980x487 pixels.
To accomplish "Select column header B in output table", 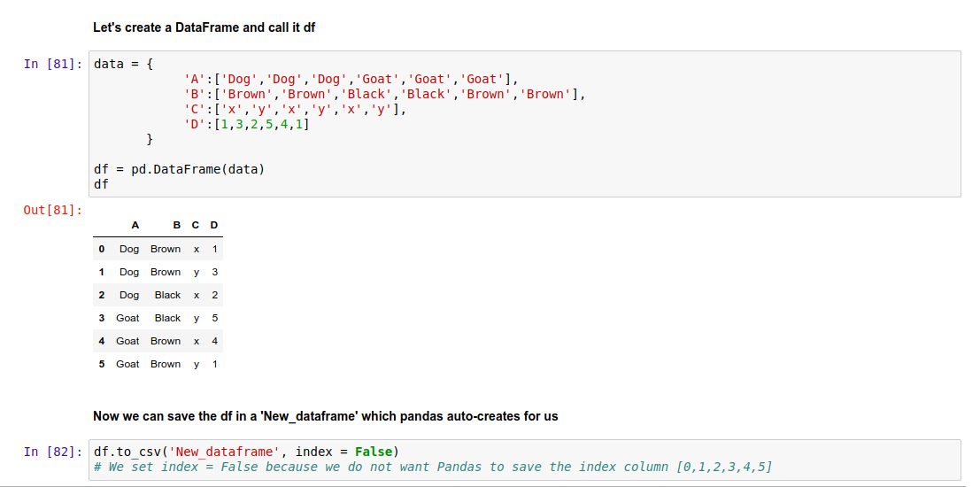I will click(178, 225).
